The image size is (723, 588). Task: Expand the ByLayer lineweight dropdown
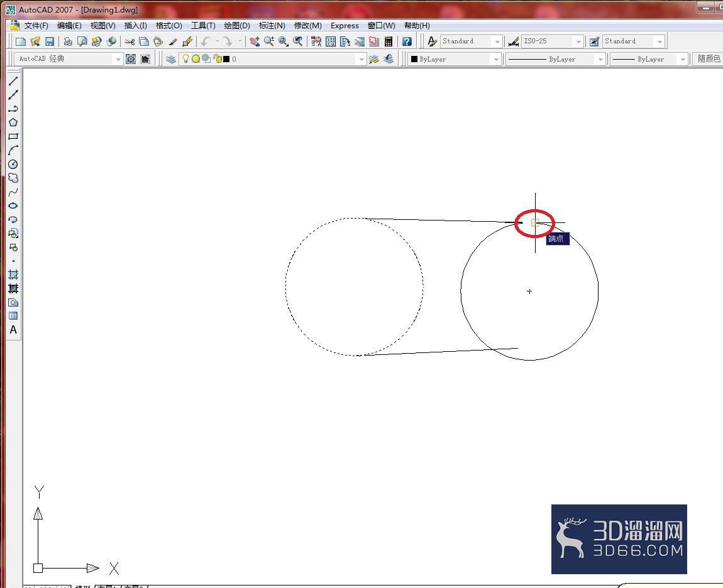[x=683, y=59]
